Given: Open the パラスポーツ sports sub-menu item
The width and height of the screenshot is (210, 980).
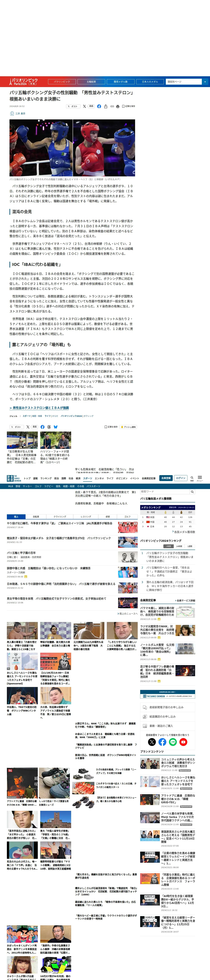Looking at the screenshot, I should 93,486.
